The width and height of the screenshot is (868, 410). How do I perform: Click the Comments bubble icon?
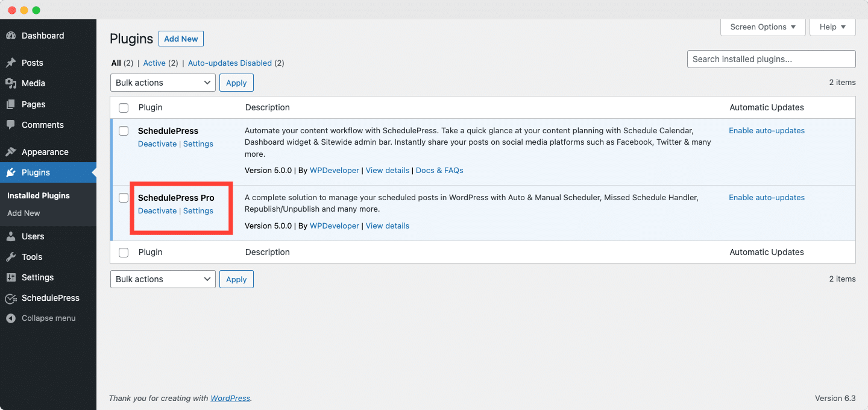(x=11, y=125)
